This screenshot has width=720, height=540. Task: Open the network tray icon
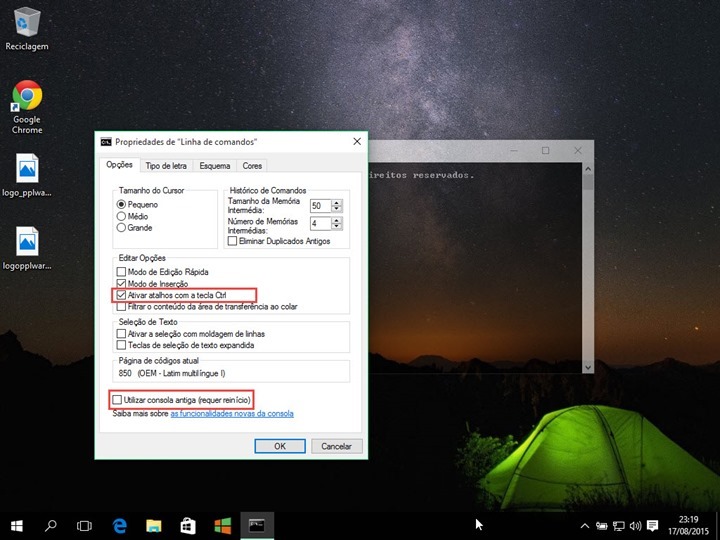tap(619, 526)
